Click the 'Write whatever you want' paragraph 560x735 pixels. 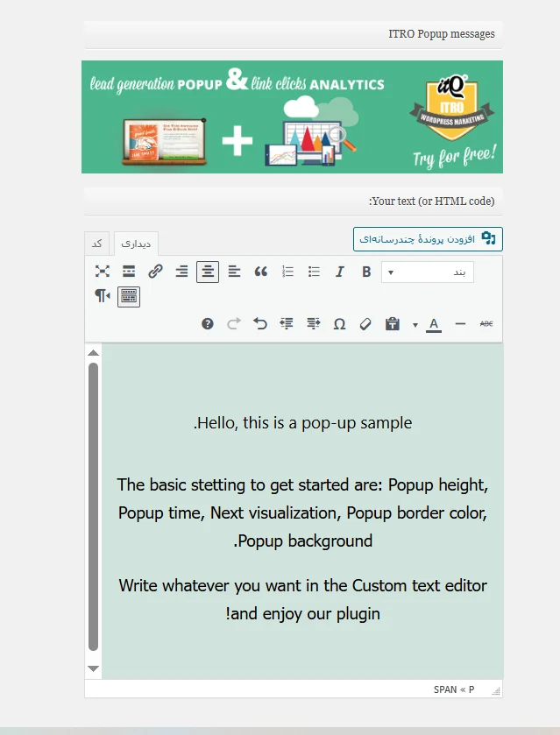pyautogui.click(x=302, y=599)
